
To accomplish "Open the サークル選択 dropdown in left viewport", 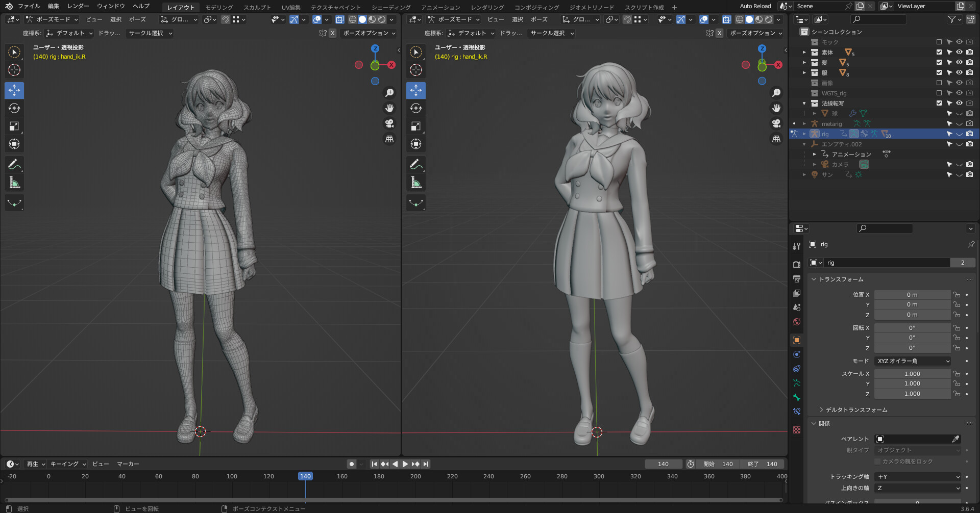I will (151, 33).
